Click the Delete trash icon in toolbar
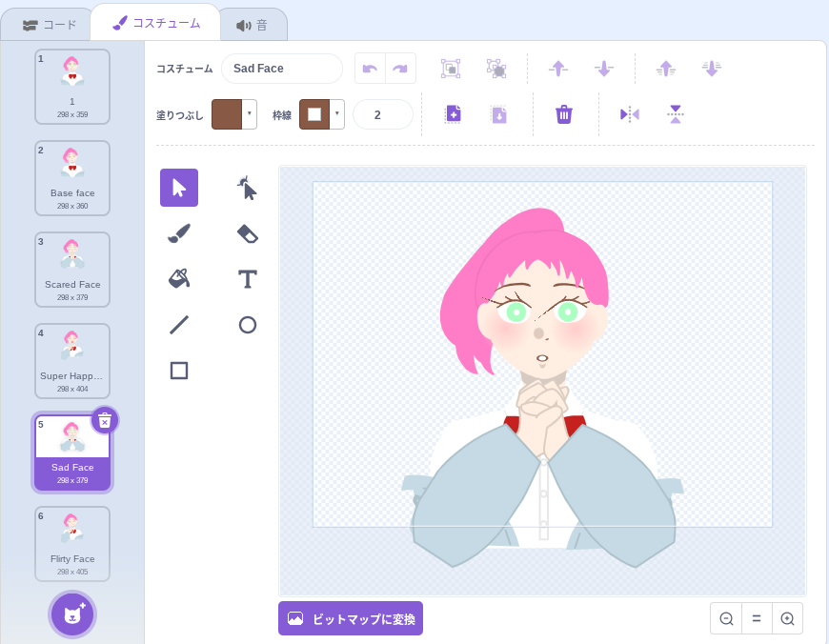This screenshot has width=829, height=644. point(564,114)
